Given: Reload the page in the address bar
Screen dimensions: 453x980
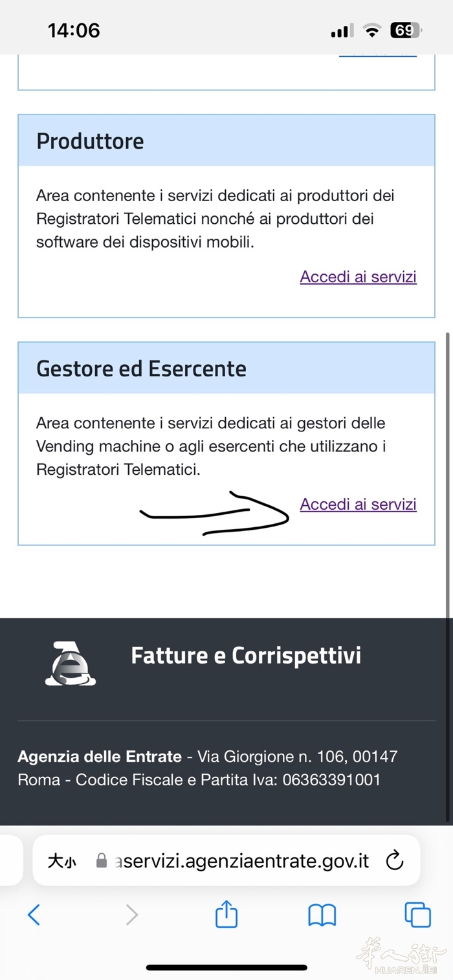Looking at the screenshot, I should click(394, 861).
